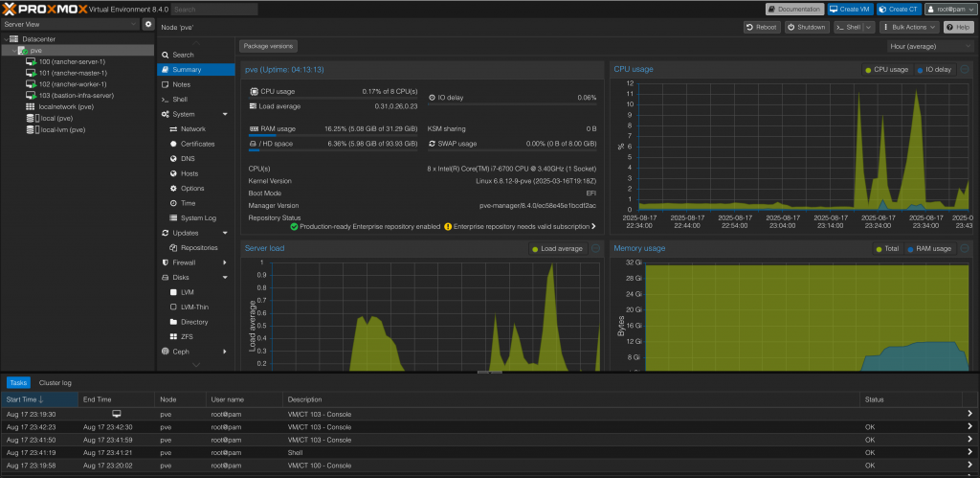Collapse the Datacenter tree arrow
Viewport: 980px width, 478px height.
click(x=5, y=38)
